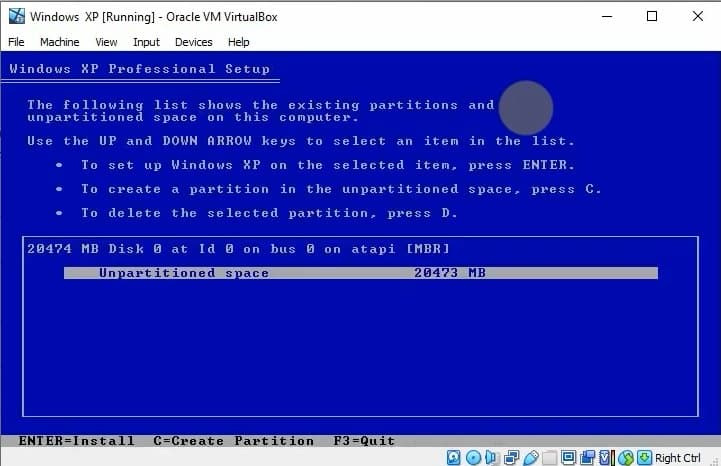The image size is (721, 466).
Task: Click the 20474 MB Disk 0 header line
Action: pyautogui.click(x=238, y=249)
